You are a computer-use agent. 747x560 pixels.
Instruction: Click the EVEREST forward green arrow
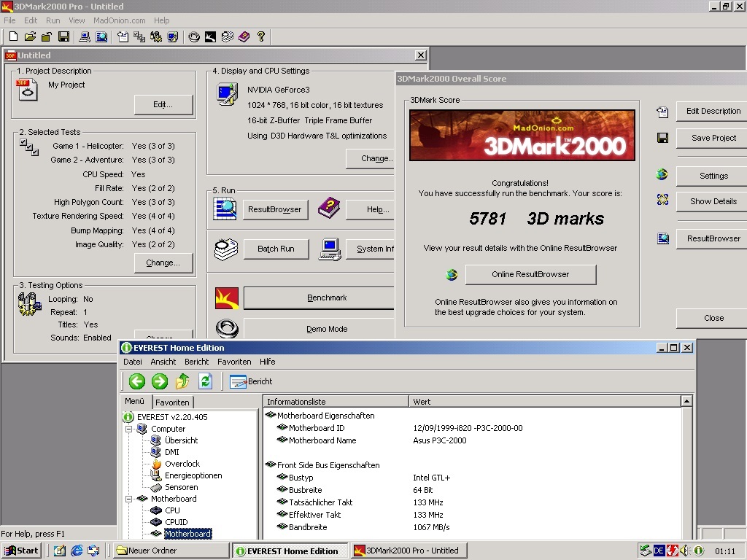pos(160,381)
